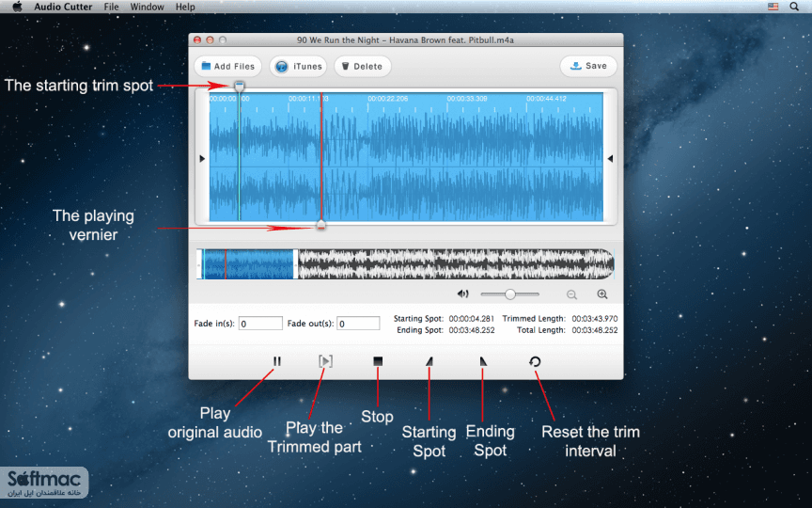The image size is (812, 508).
Task: Open the File menu
Action: 111,7
